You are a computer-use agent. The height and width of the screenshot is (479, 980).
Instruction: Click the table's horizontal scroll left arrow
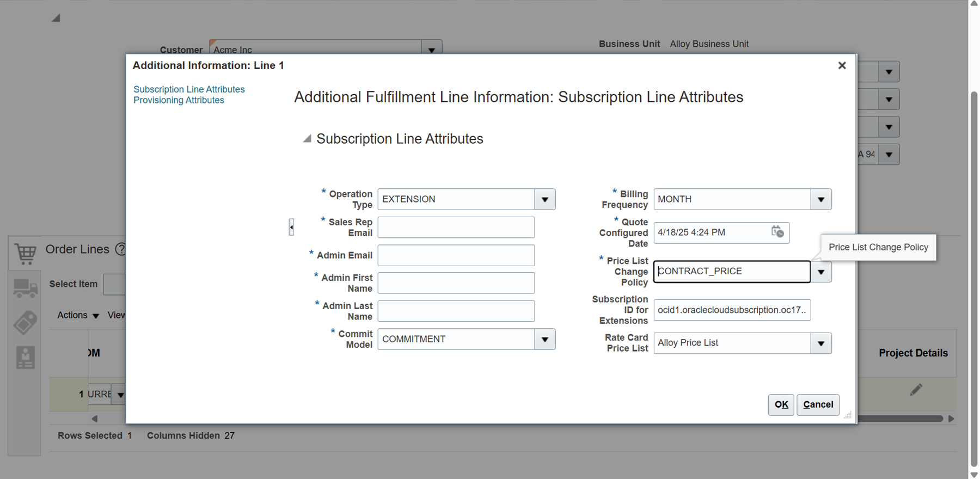(95, 419)
